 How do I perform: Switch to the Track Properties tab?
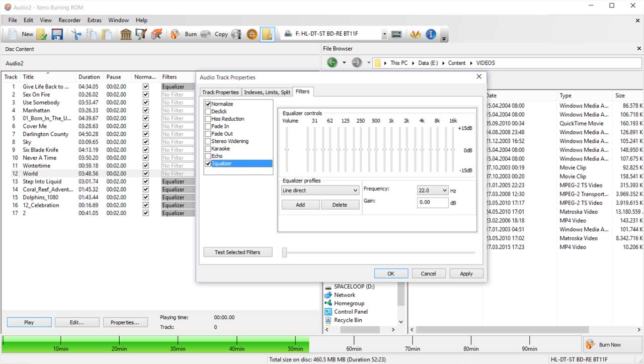click(x=220, y=93)
